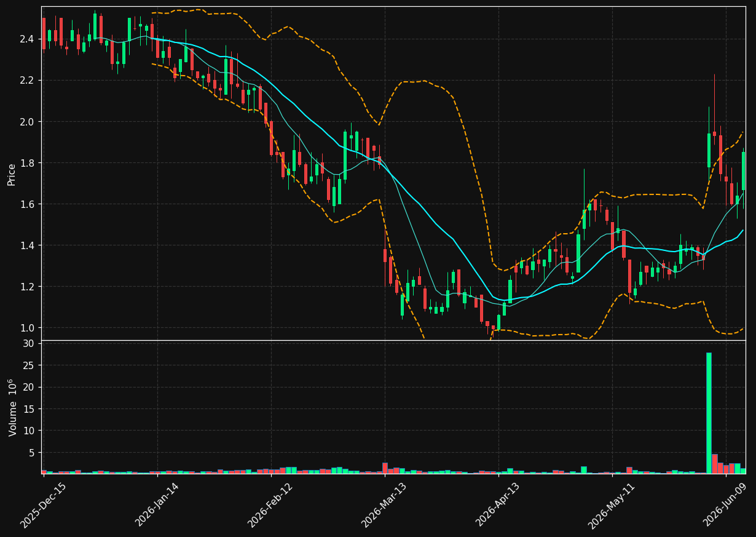Click the last green candlestick on the right
The image size is (756, 537).
click(x=743, y=171)
